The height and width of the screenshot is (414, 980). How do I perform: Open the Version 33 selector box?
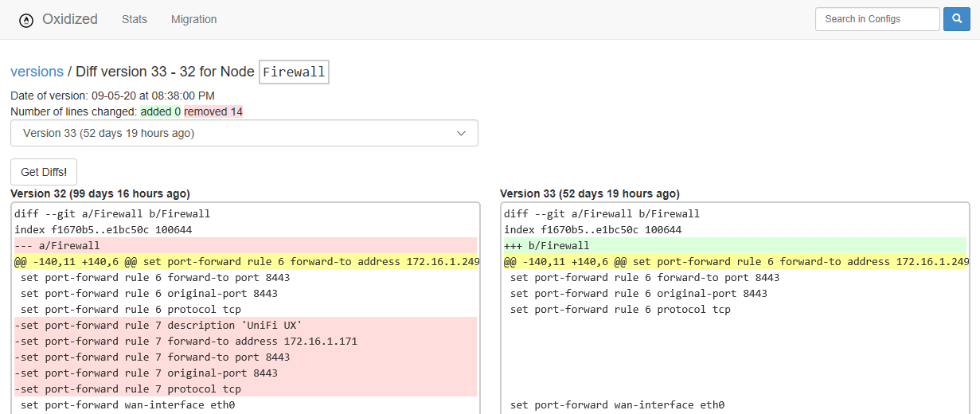click(x=244, y=133)
